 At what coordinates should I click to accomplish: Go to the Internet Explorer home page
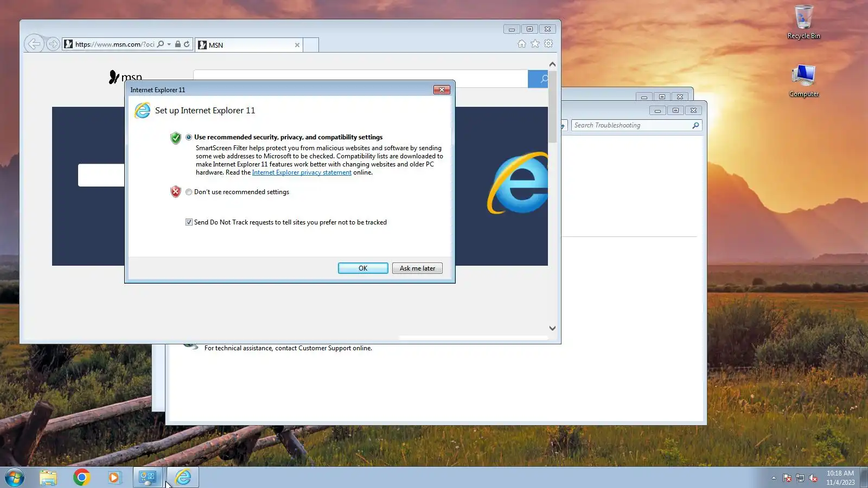tap(522, 44)
